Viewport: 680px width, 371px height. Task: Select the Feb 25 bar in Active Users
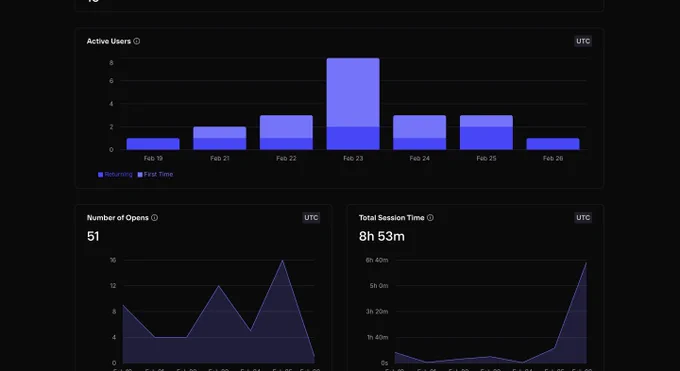tap(486, 132)
